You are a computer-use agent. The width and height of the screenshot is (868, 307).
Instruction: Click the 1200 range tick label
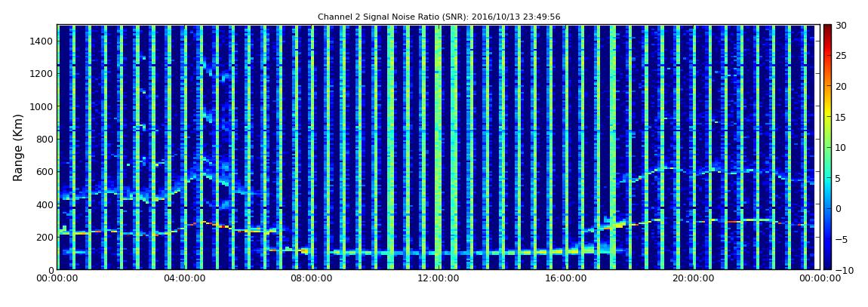pyautogui.click(x=42, y=74)
